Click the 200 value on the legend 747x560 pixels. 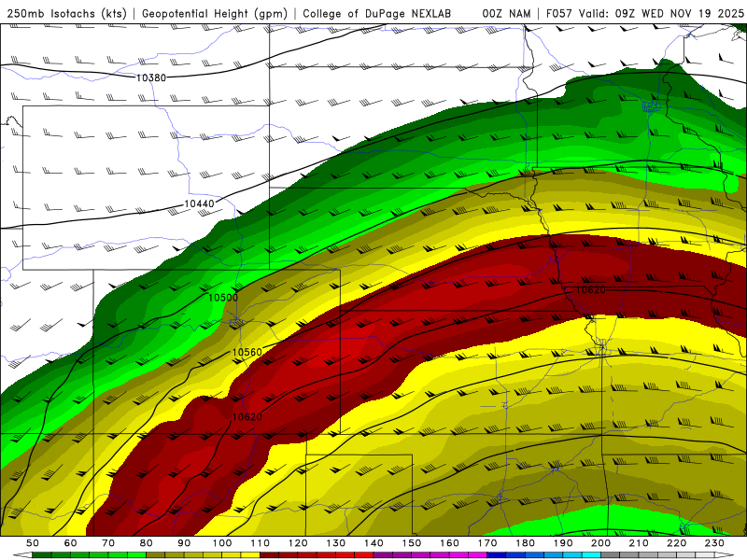point(601,543)
